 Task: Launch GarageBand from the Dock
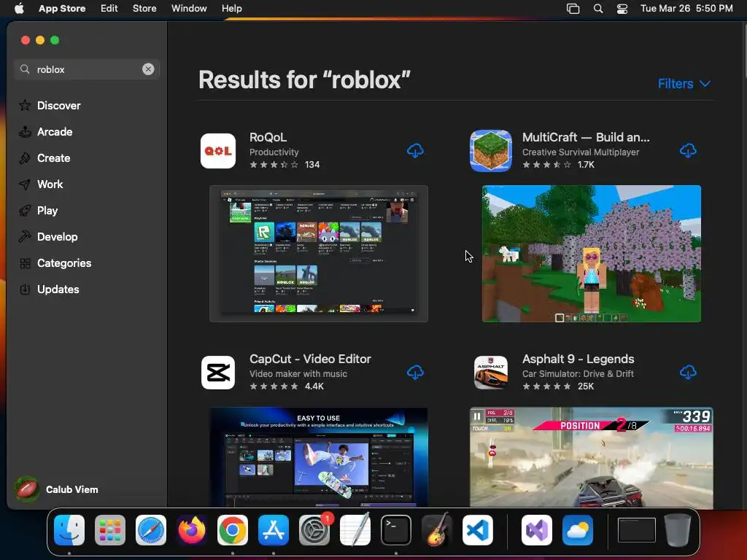coord(437,530)
